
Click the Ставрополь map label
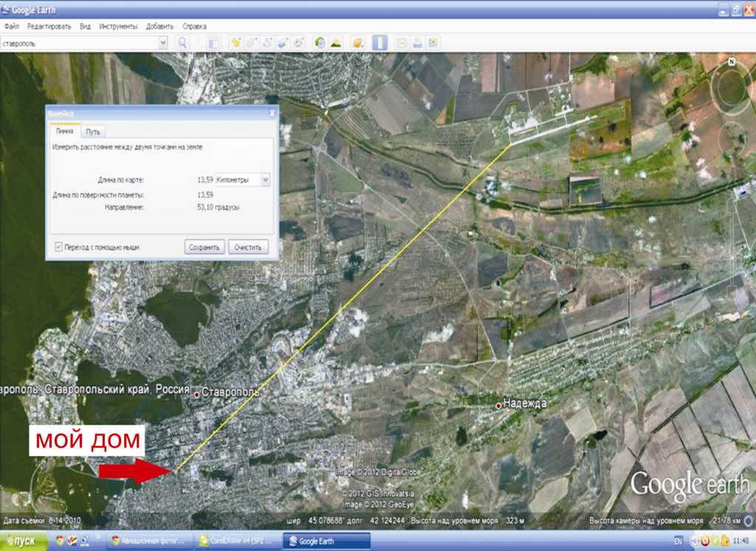pyautogui.click(x=230, y=392)
